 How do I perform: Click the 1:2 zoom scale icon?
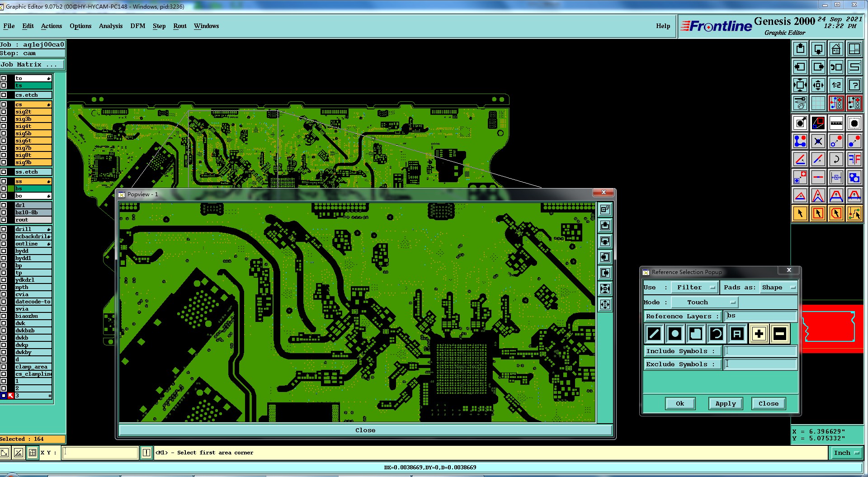pos(836,85)
